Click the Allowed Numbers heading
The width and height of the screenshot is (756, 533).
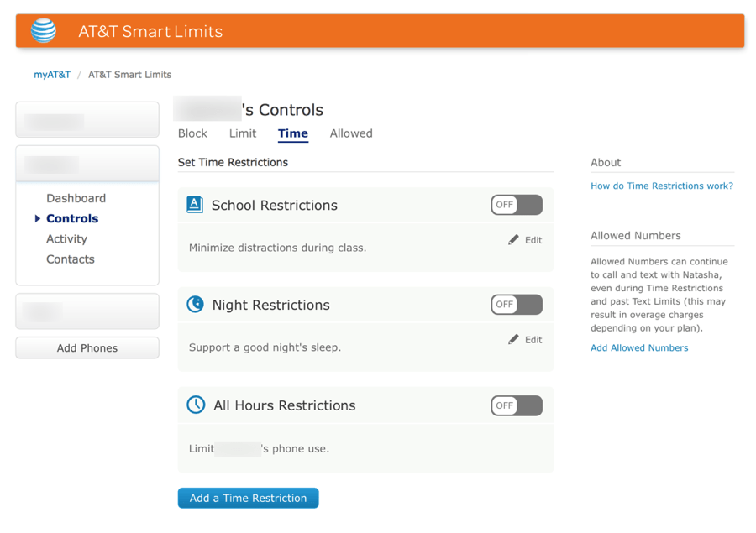click(636, 236)
